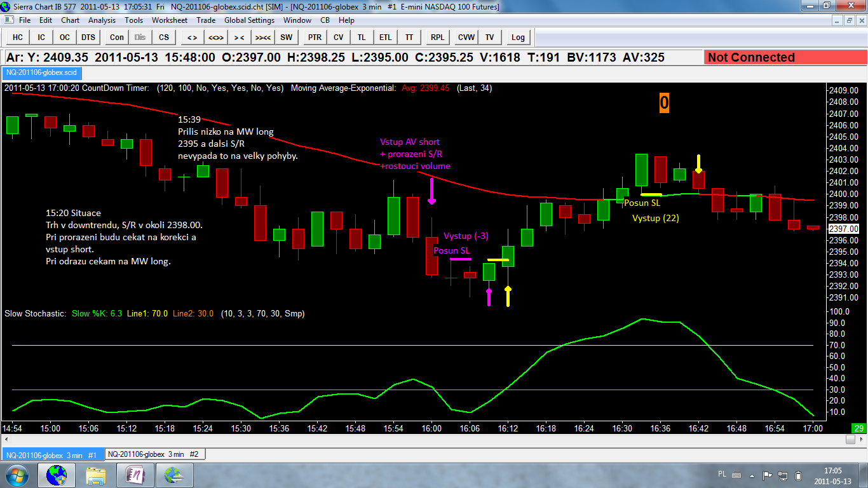Open the Action Center flag icon

(768, 475)
